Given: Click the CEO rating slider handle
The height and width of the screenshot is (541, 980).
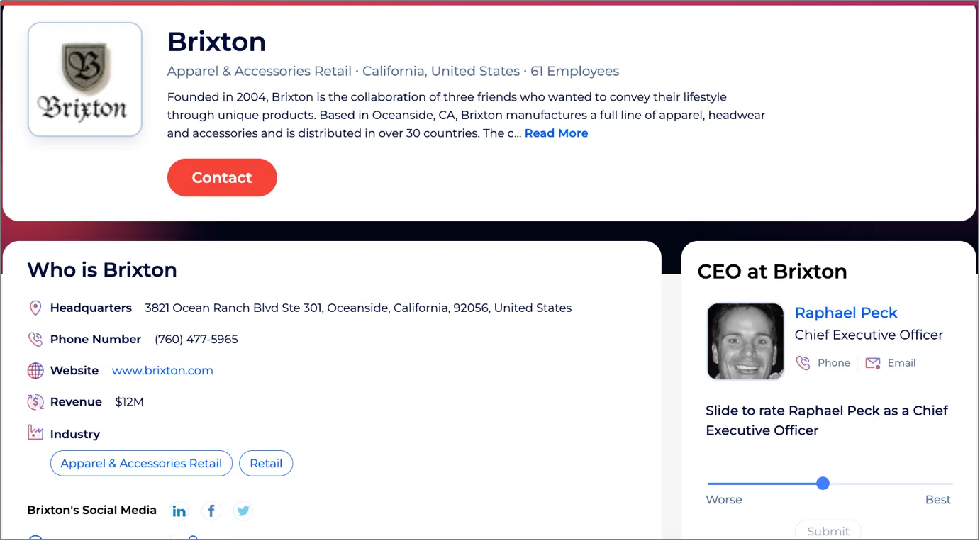Looking at the screenshot, I should click(822, 483).
